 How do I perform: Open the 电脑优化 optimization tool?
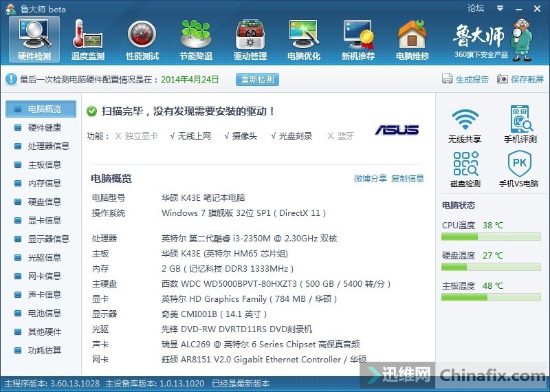(304, 40)
